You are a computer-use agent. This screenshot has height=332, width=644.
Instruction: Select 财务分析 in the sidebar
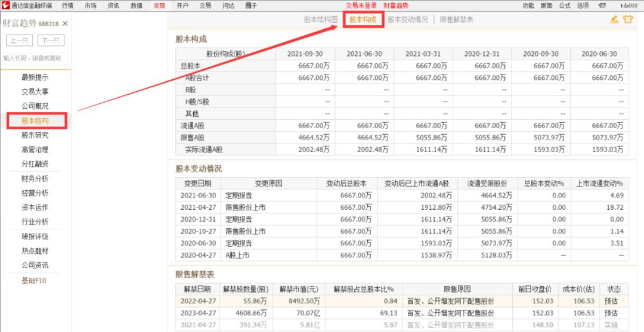coord(35,178)
